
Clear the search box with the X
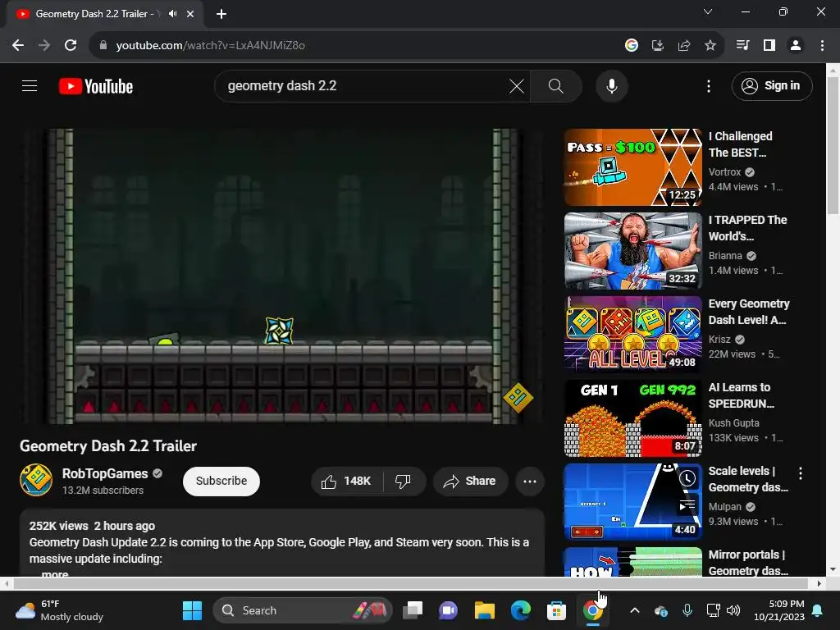[517, 85]
